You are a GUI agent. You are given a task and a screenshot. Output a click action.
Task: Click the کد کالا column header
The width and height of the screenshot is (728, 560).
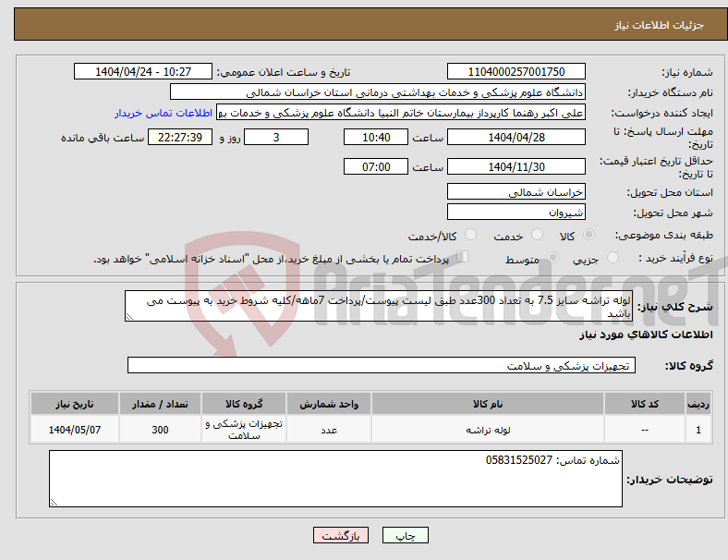[645, 404]
